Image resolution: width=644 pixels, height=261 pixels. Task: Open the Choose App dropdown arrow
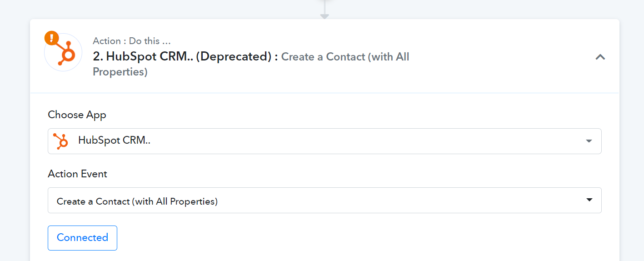[x=589, y=141]
